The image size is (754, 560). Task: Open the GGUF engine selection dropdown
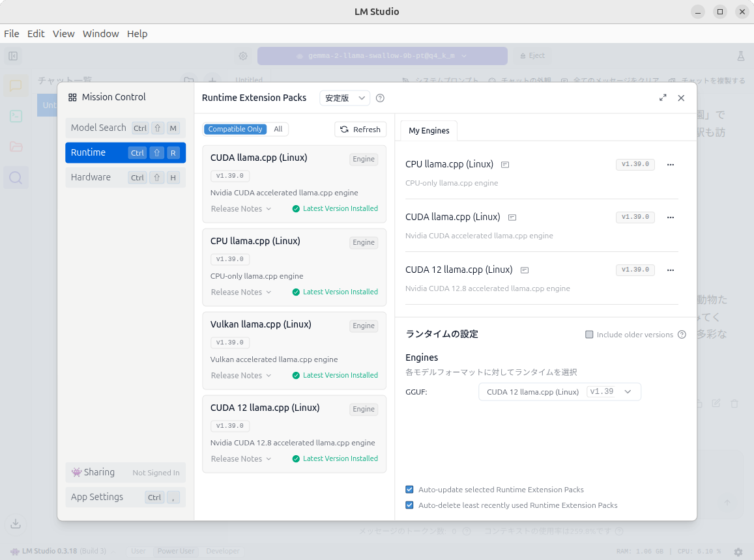tap(559, 391)
